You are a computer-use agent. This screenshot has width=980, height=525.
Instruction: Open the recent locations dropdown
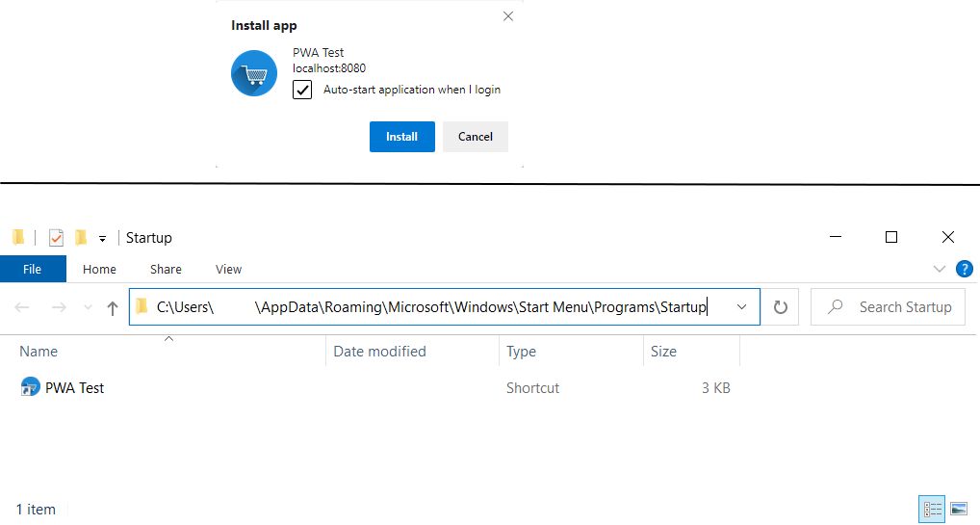[89, 307]
